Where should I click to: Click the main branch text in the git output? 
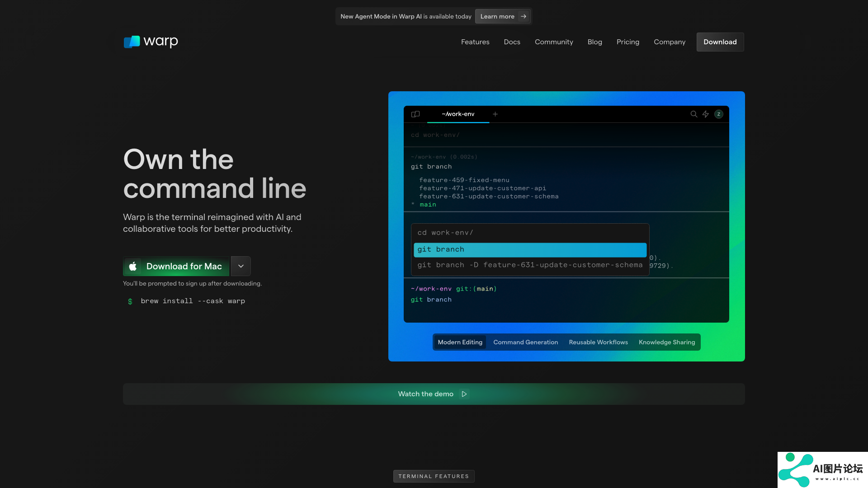click(x=428, y=205)
